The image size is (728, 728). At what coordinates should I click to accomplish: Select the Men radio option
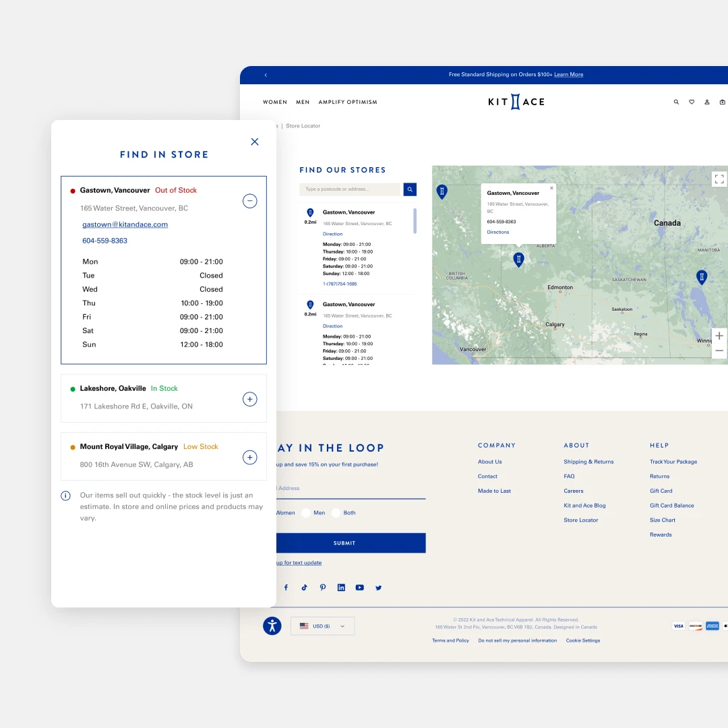coord(306,513)
